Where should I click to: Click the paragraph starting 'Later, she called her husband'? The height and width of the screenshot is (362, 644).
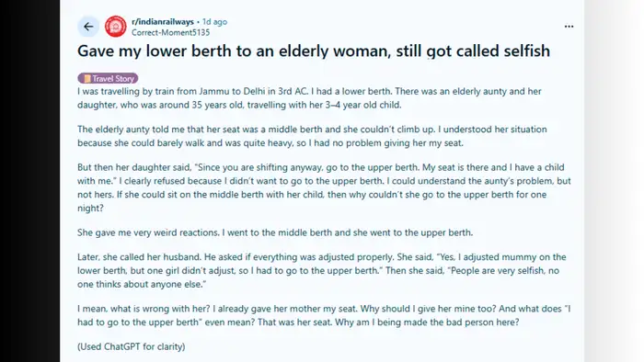pos(322,270)
